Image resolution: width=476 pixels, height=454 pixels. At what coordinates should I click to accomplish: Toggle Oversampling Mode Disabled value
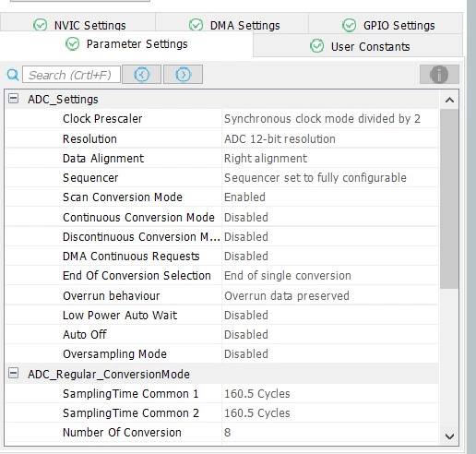[x=330, y=354]
